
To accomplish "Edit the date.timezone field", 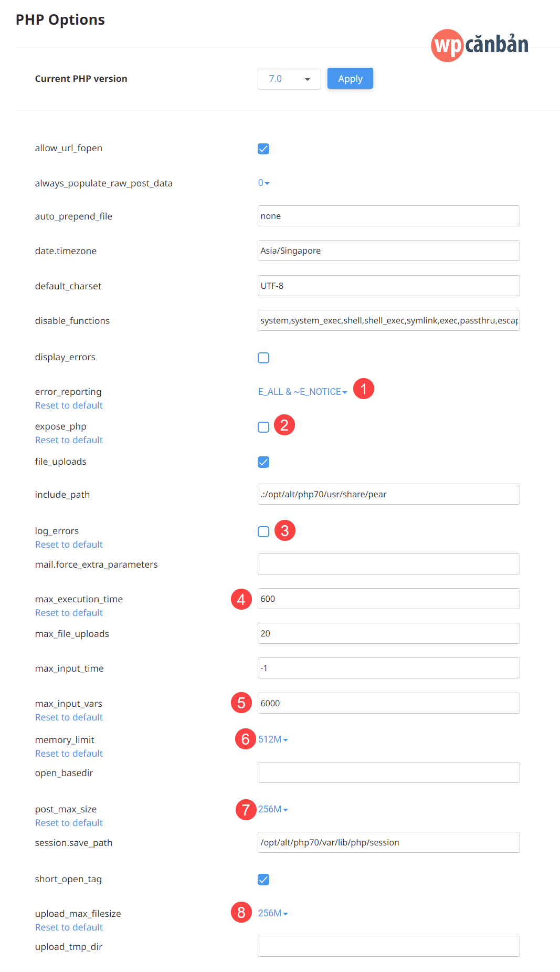I will click(388, 250).
